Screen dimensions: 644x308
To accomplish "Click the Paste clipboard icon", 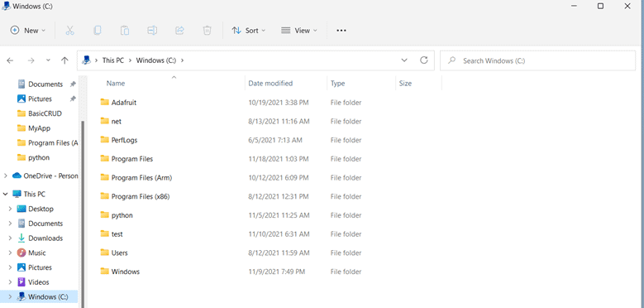I will pos(125,31).
